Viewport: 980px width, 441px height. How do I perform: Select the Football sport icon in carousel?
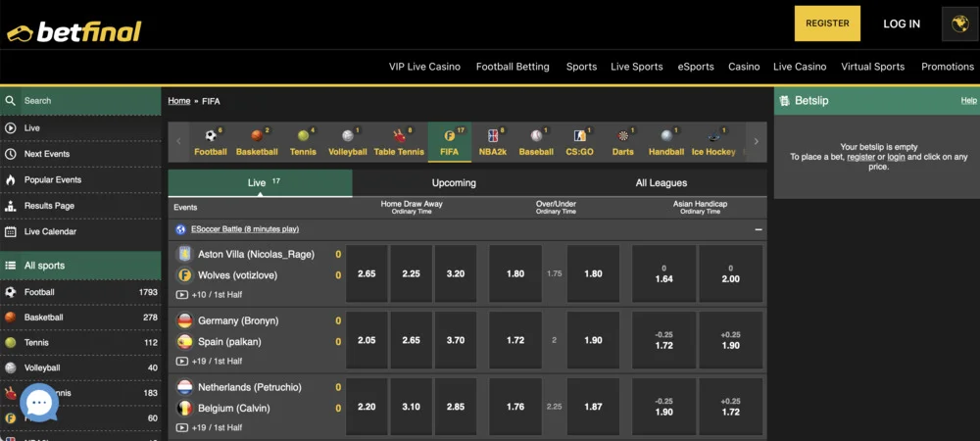(211, 142)
